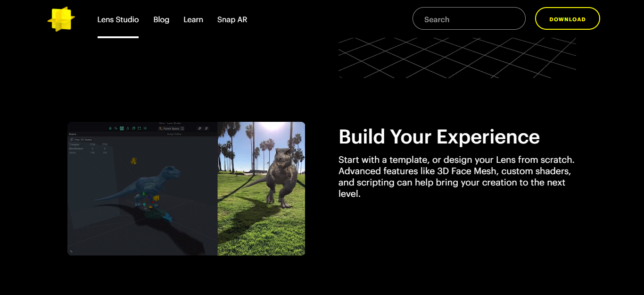Open the Lens Studio nav tab
The image size is (644, 295).
pyautogui.click(x=118, y=20)
